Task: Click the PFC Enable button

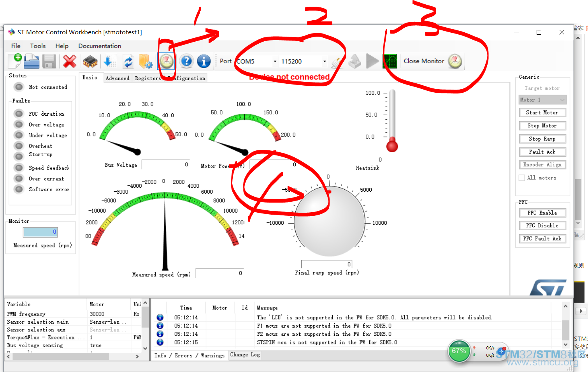Action: coord(542,213)
